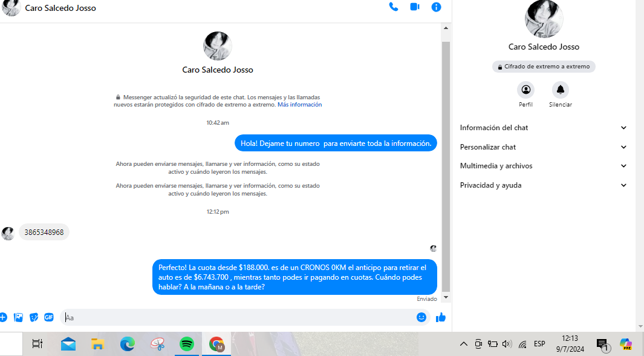
Task: Open Spotify from taskbar
Action: (x=187, y=344)
